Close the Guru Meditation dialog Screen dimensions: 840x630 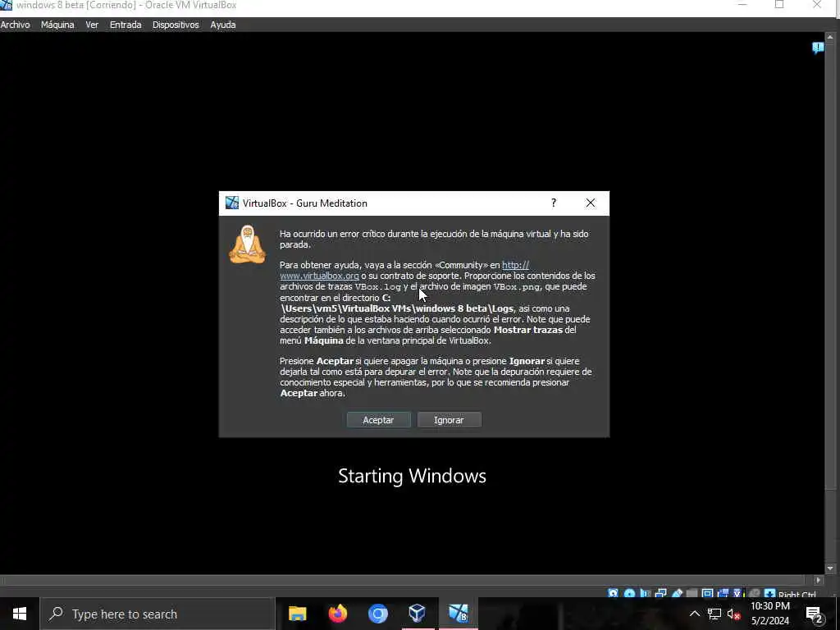591,203
